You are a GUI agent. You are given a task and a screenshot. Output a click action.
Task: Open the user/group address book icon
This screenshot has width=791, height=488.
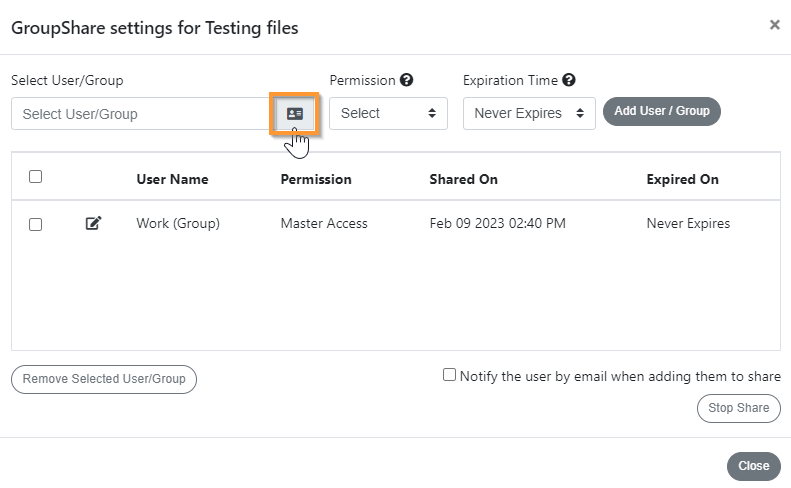pyautogui.click(x=295, y=114)
